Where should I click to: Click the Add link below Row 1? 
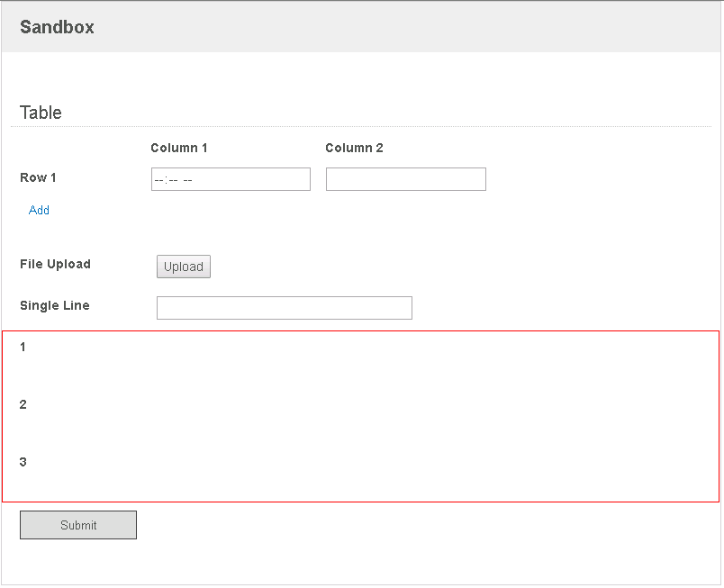point(39,211)
